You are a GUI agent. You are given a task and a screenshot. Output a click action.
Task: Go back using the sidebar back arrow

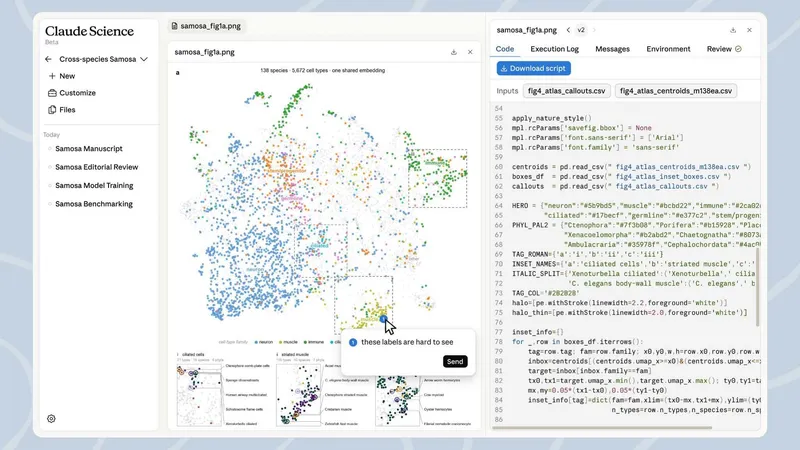[x=48, y=59]
